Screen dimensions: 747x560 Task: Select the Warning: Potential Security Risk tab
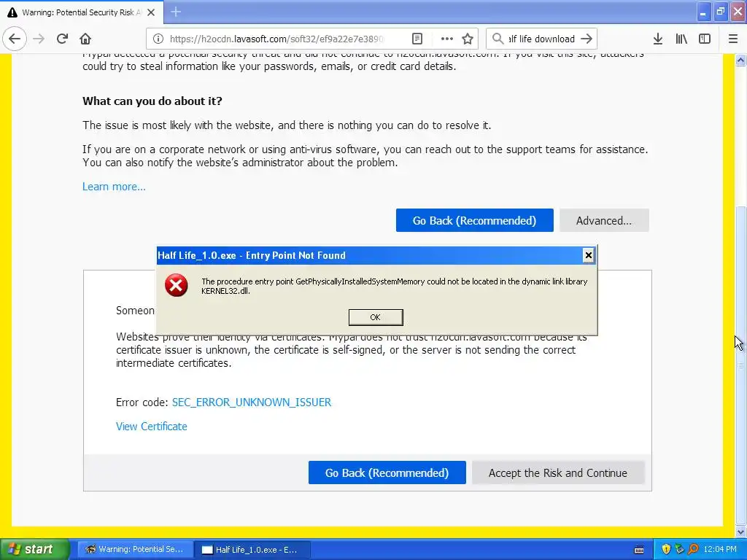point(82,12)
